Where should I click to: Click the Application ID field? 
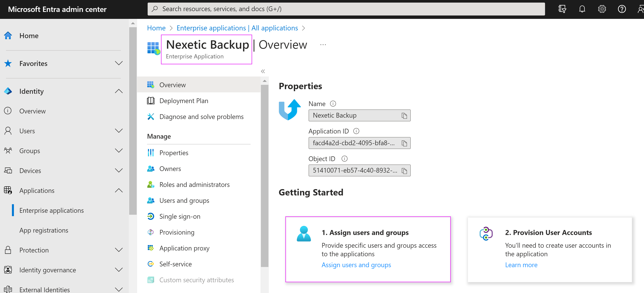[x=359, y=143]
